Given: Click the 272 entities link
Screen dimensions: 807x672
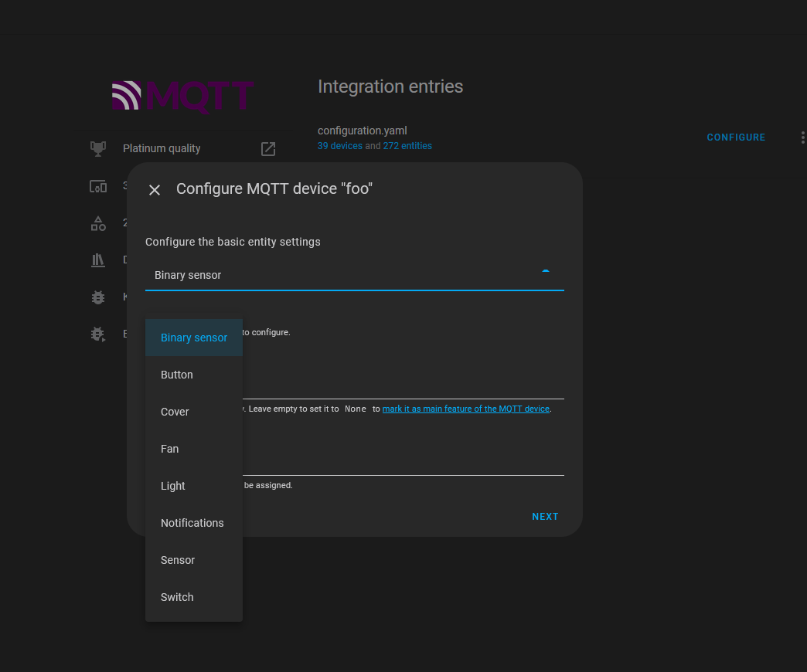Looking at the screenshot, I should (407, 145).
